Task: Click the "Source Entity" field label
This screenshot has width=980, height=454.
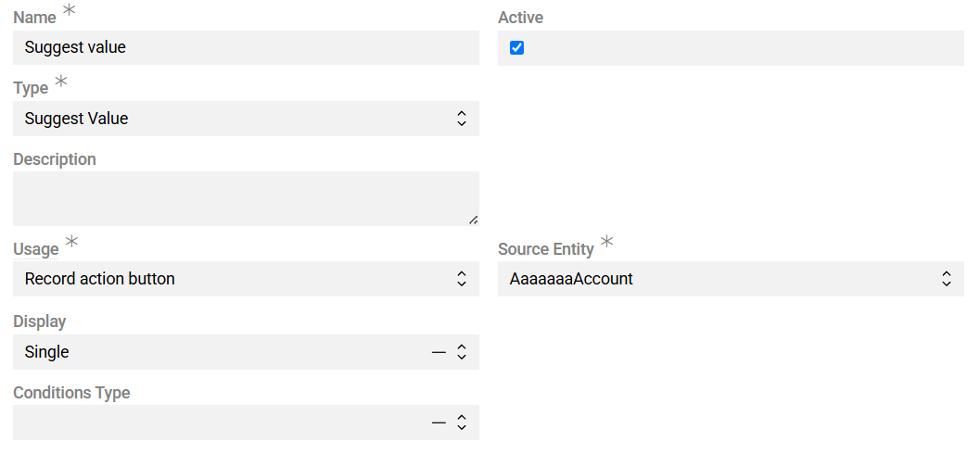Action: pyautogui.click(x=545, y=249)
